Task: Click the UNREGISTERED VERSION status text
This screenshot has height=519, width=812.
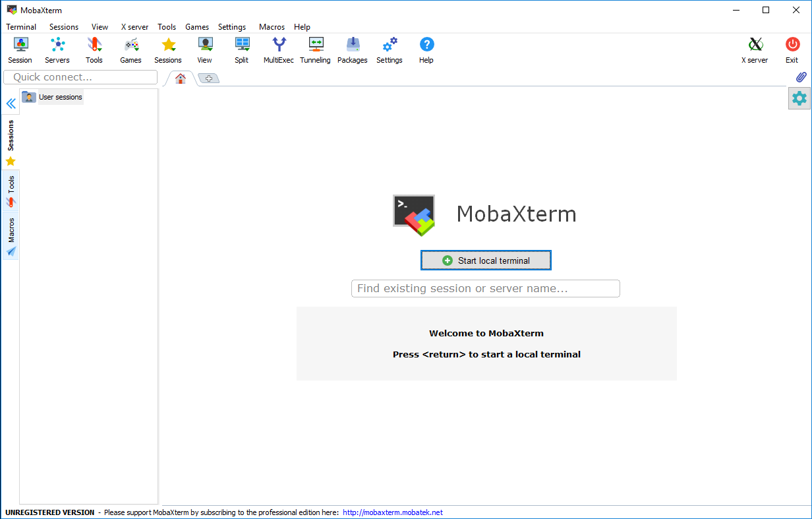Action: tap(50, 512)
